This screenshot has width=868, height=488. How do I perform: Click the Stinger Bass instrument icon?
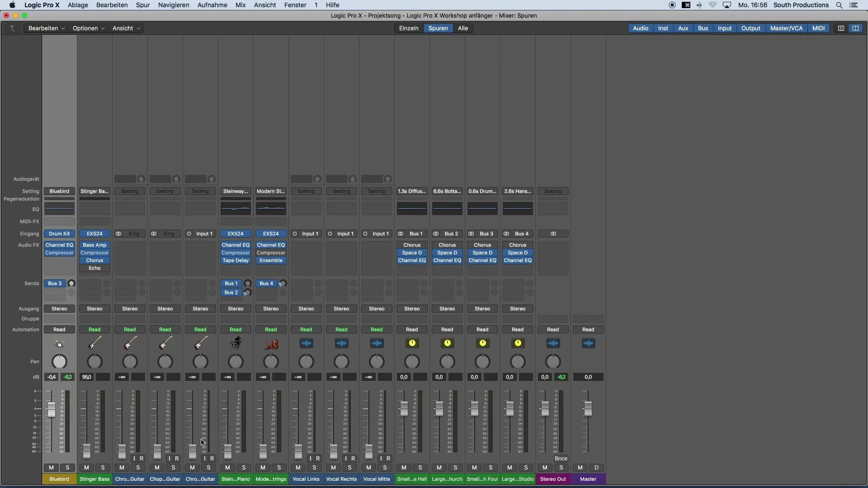pyautogui.click(x=94, y=343)
